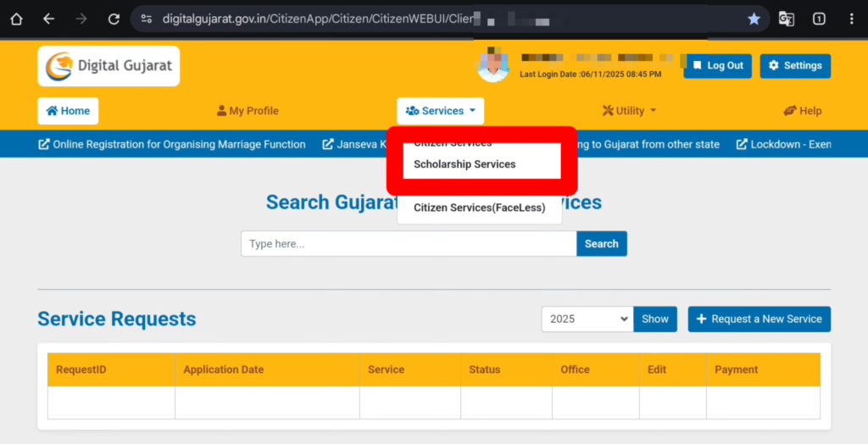Click the Log Out button

(x=717, y=66)
